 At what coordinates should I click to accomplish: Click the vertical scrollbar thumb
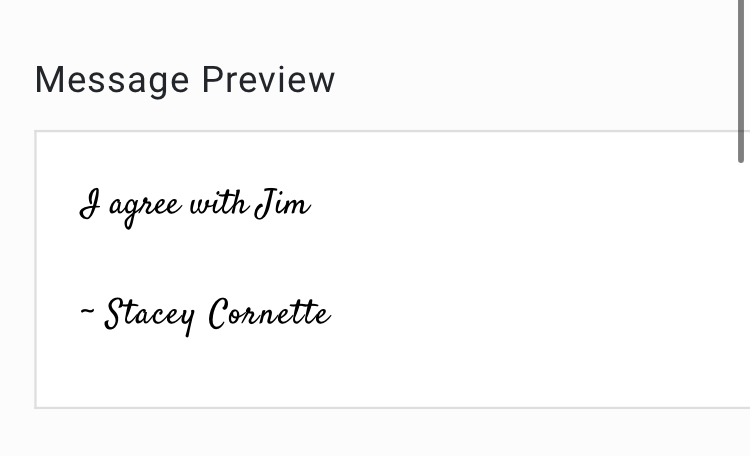point(740,81)
